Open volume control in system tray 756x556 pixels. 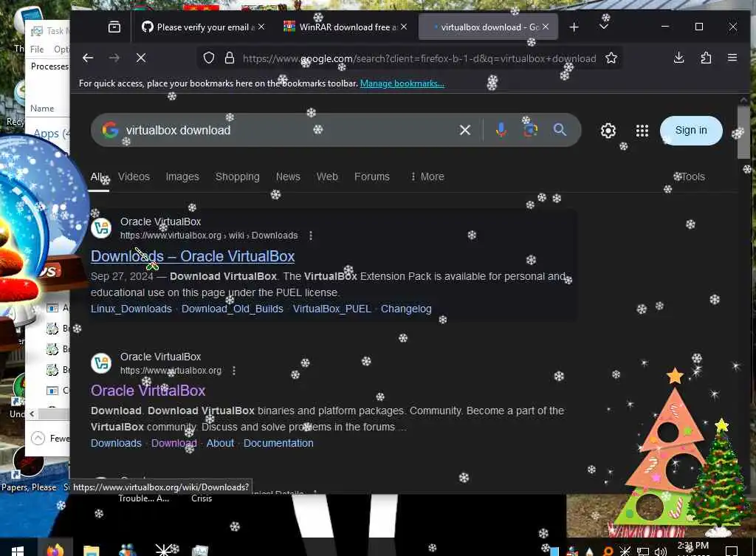coord(661,551)
